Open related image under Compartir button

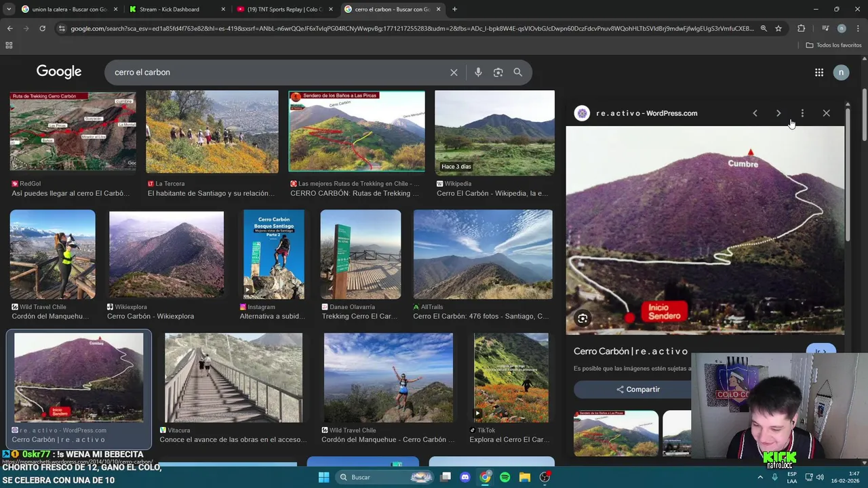pos(616,433)
